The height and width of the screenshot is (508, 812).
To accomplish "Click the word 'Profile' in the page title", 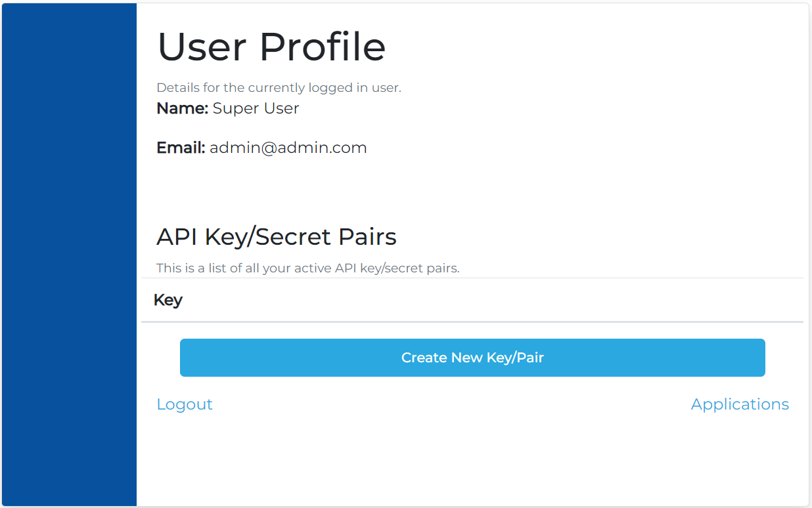I will click(322, 47).
